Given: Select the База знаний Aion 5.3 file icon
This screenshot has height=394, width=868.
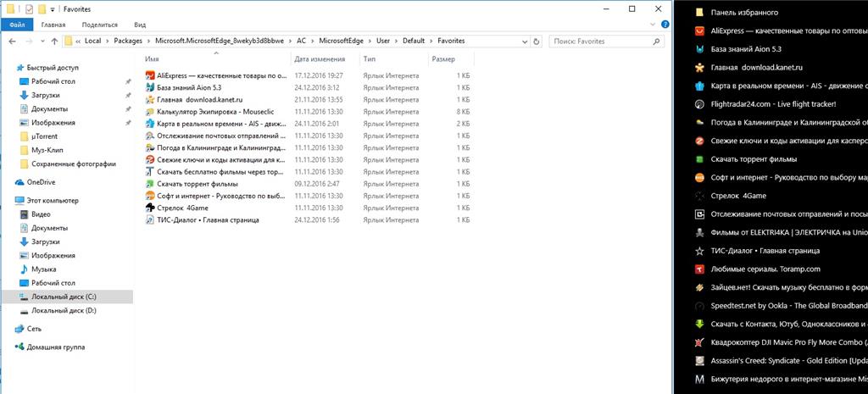Looking at the screenshot, I should point(149,87).
